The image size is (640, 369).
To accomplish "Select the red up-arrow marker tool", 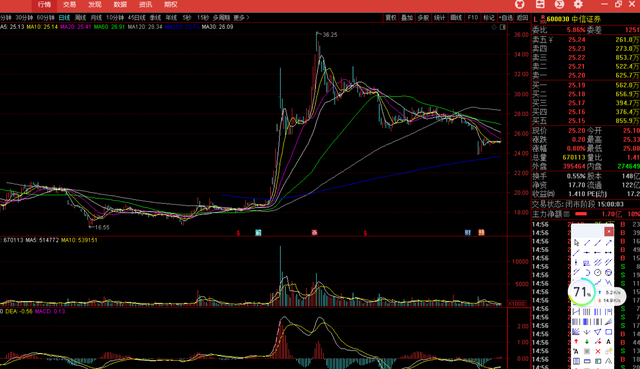I will [576, 342].
